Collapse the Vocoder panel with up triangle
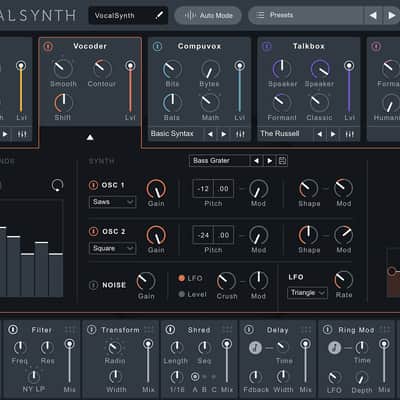Viewport: 400px width, 400px height. click(x=90, y=137)
